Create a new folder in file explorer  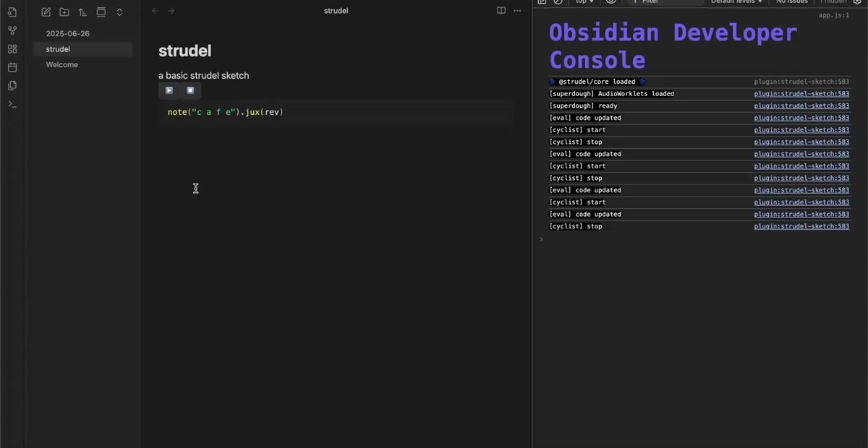64,12
